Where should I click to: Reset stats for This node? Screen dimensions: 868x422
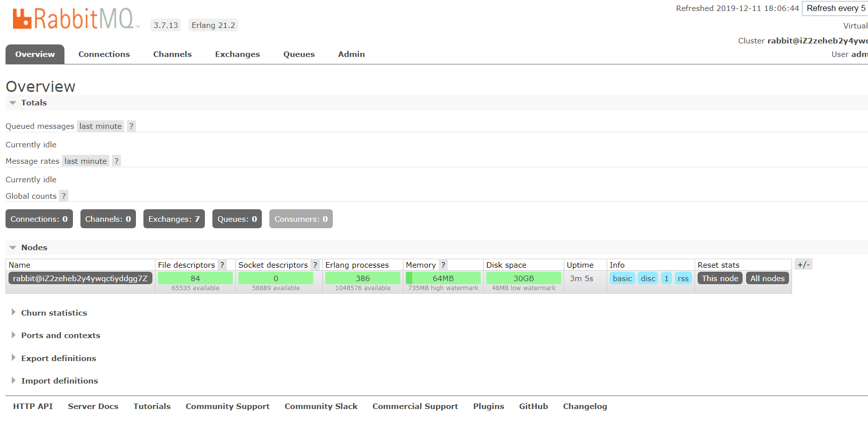(x=720, y=278)
